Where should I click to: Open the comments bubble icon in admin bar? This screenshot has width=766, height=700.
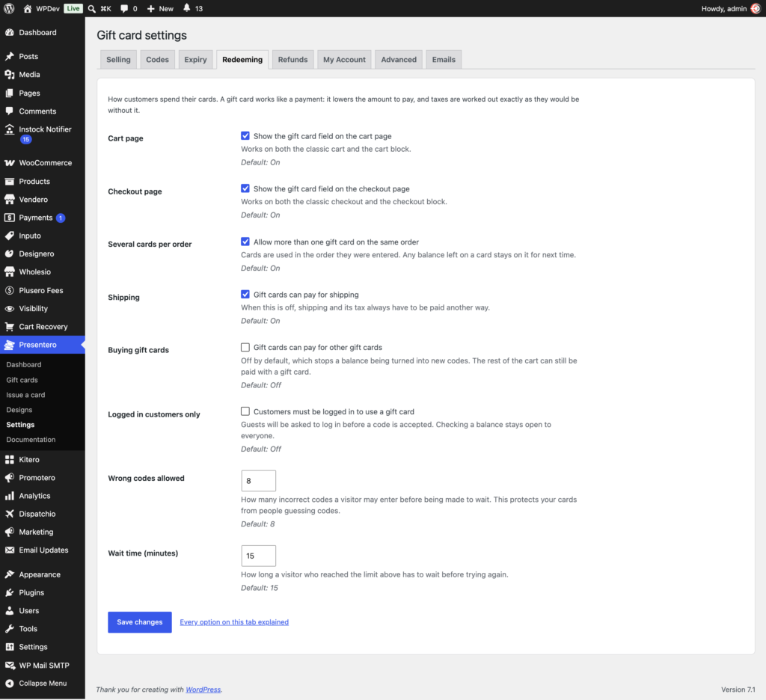pyautogui.click(x=124, y=8)
